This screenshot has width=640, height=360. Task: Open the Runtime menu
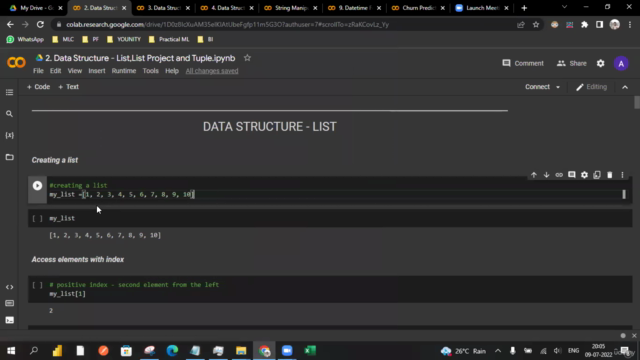[124, 71]
